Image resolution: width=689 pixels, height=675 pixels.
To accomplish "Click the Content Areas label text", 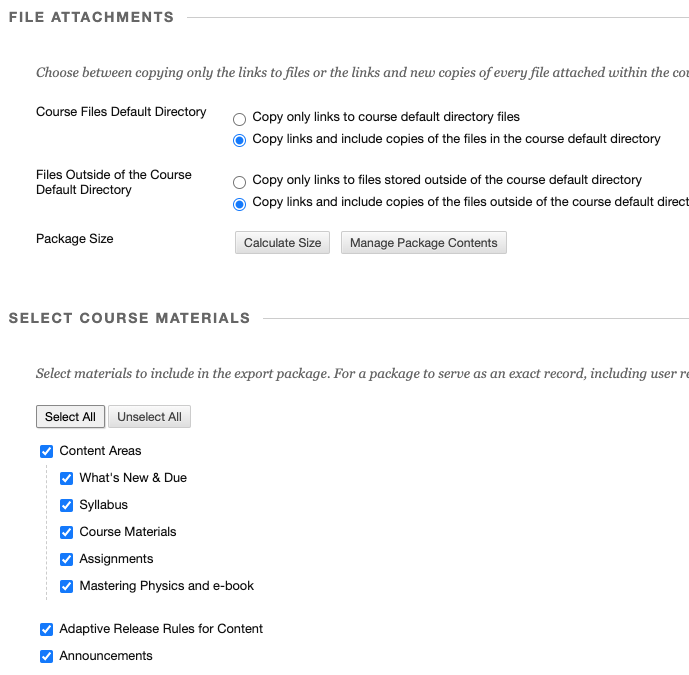I will click(x=100, y=451).
